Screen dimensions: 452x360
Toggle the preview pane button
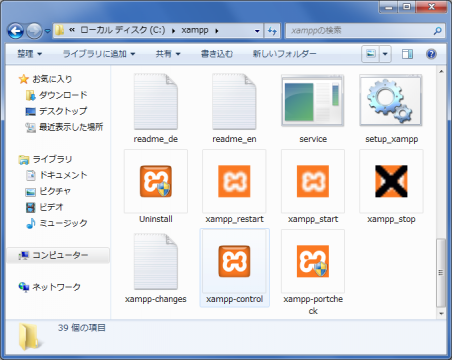pyautogui.click(x=407, y=54)
